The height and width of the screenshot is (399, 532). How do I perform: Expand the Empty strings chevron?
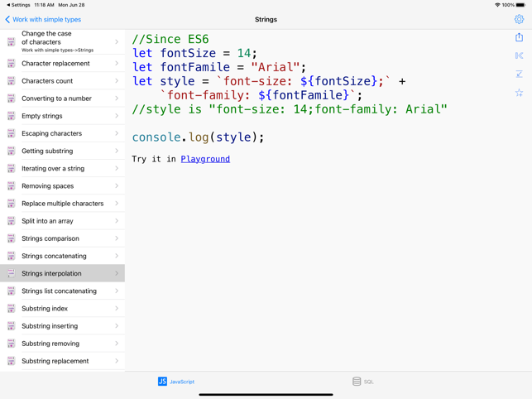(117, 116)
